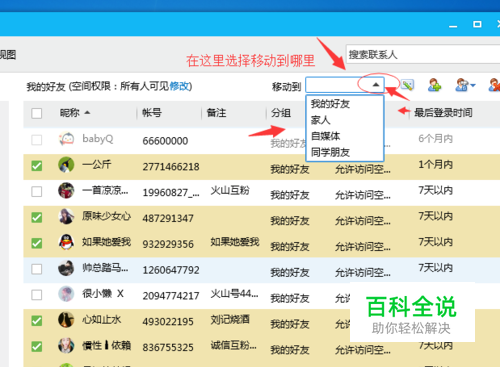Viewport: 500px width, 367px height.
Task: Click 1个月内 login time of 一公斤
Action: coord(436,165)
